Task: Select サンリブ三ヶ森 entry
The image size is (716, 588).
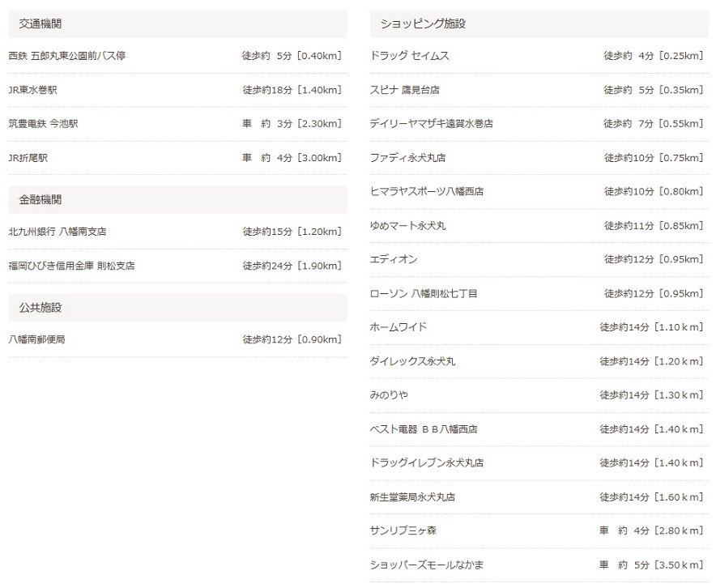Action: pos(403,530)
